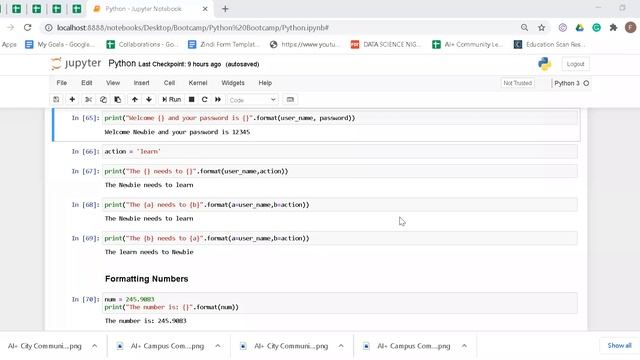The image size is (640, 360).
Task: Expand menu for first AI+ City Communi download
Action: 94,346
